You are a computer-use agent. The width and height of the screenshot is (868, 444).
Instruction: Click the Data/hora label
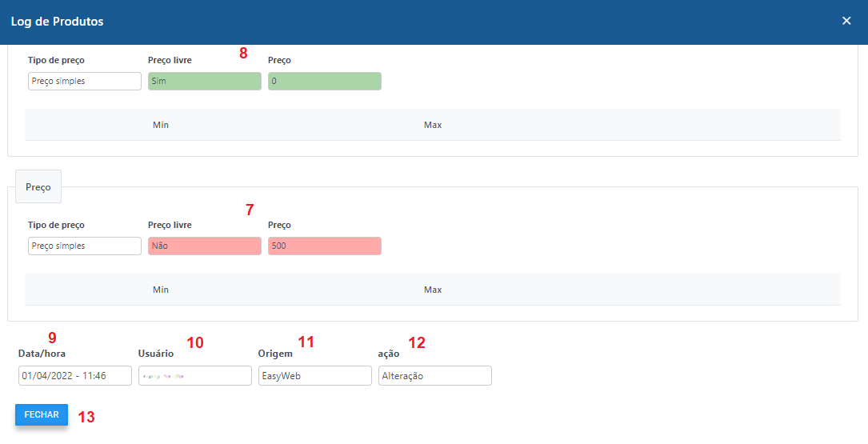point(42,353)
